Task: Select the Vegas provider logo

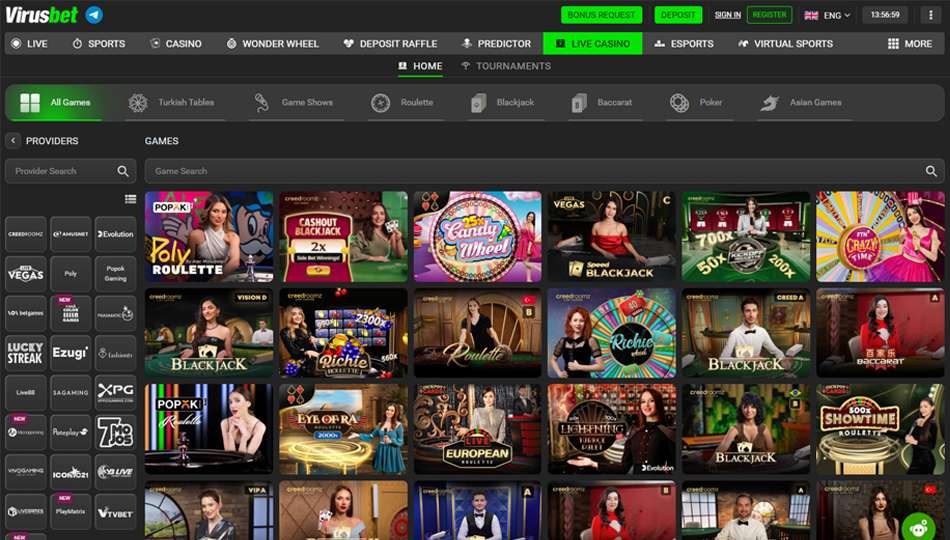Action: click(25, 273)
